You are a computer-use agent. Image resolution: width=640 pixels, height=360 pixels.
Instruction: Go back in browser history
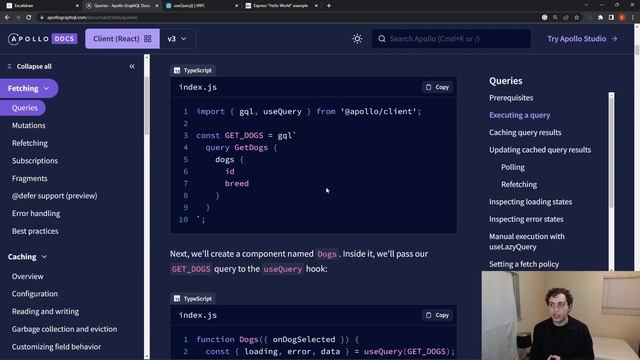pyautogui.click(x=7, y=18)
